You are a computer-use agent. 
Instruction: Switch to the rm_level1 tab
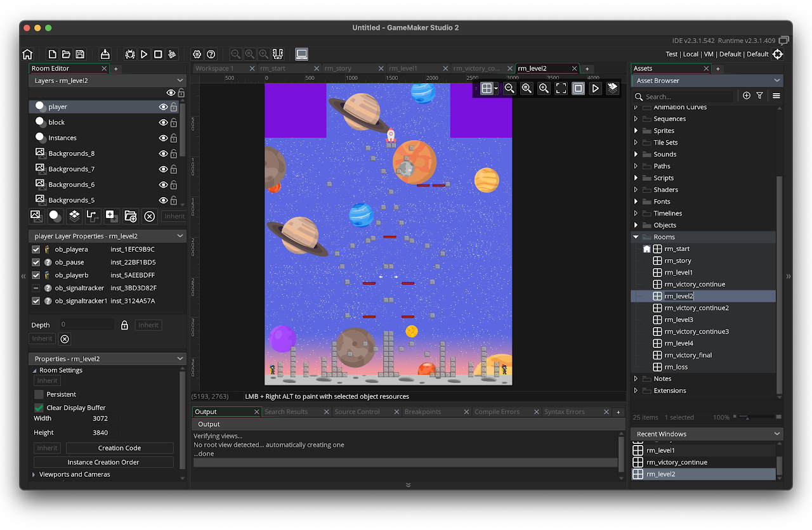click(403, 68)
